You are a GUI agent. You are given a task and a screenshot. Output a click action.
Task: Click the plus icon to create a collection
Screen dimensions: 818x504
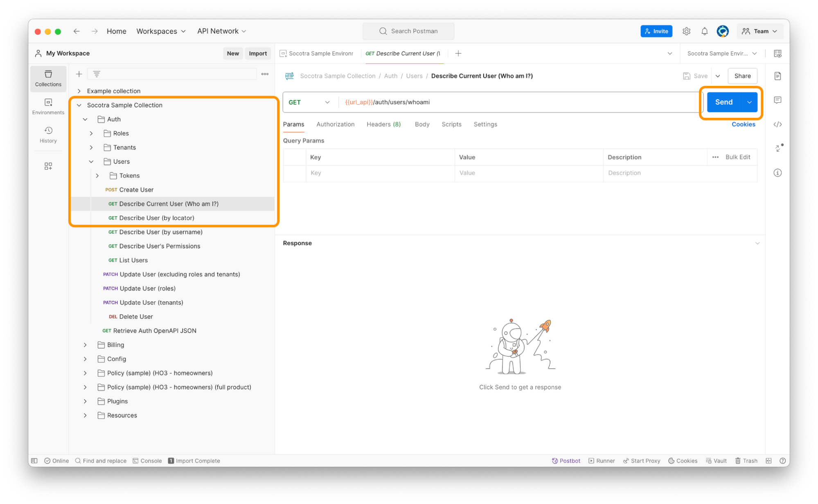(x=79, y=74)
